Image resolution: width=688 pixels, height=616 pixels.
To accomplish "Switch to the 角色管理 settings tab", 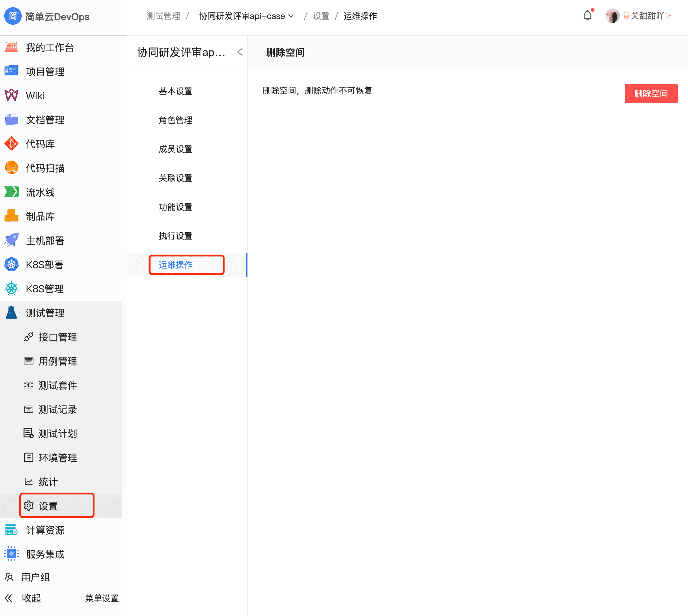I will pyautogui.click(x=176, y=120).
